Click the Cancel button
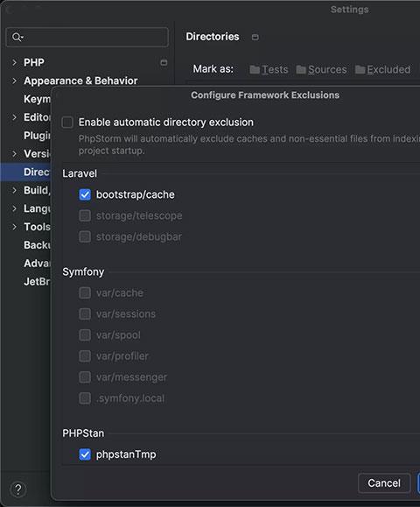The image size is (420, 507). pyautogui.click(x=384, y=483)
